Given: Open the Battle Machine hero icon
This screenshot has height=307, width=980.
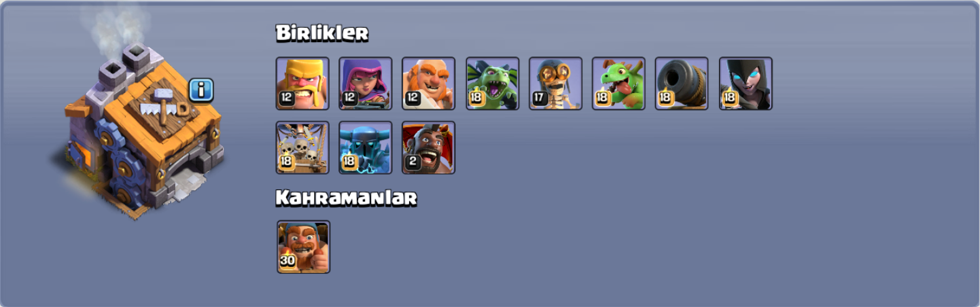Looking at the screenshot, I should 303,247.
